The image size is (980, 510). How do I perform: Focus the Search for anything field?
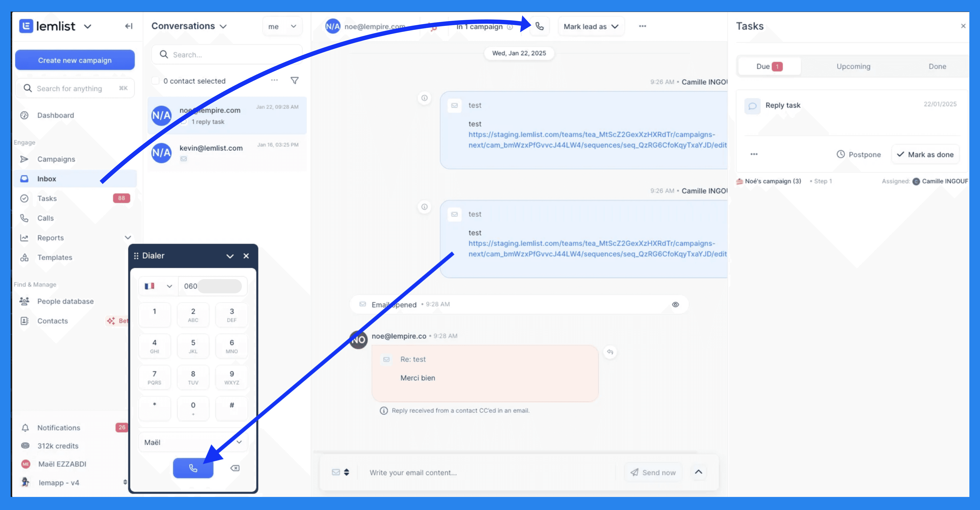(75, 88)
